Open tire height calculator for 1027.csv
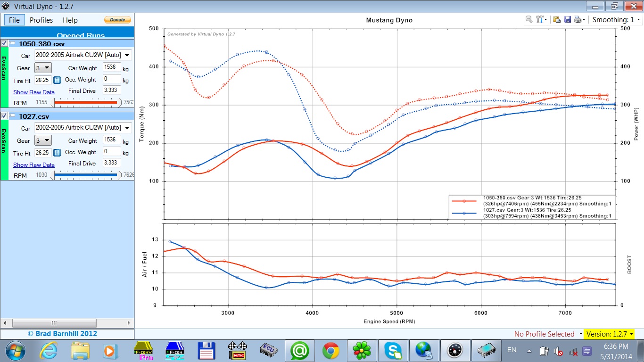This screenshot has height=362, width=644. tap(57, 153)
